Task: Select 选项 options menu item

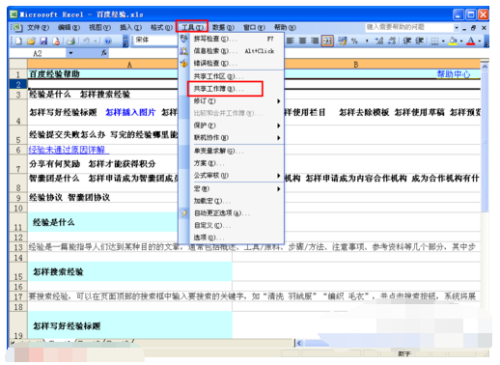Action: 232,238
